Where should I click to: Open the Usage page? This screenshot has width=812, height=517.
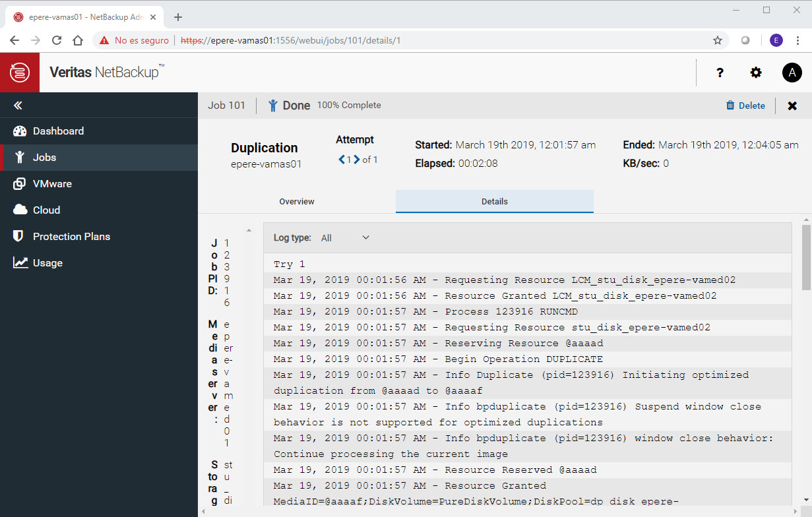[x=99, y=262]
